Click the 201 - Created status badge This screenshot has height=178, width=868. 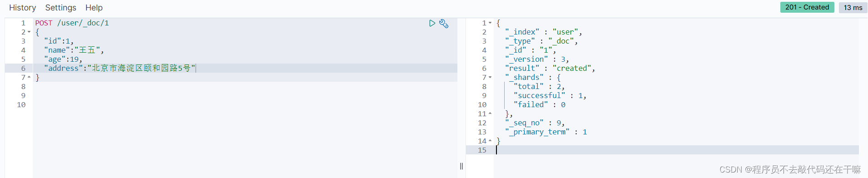pyautogui.click(x=807, y=7)
